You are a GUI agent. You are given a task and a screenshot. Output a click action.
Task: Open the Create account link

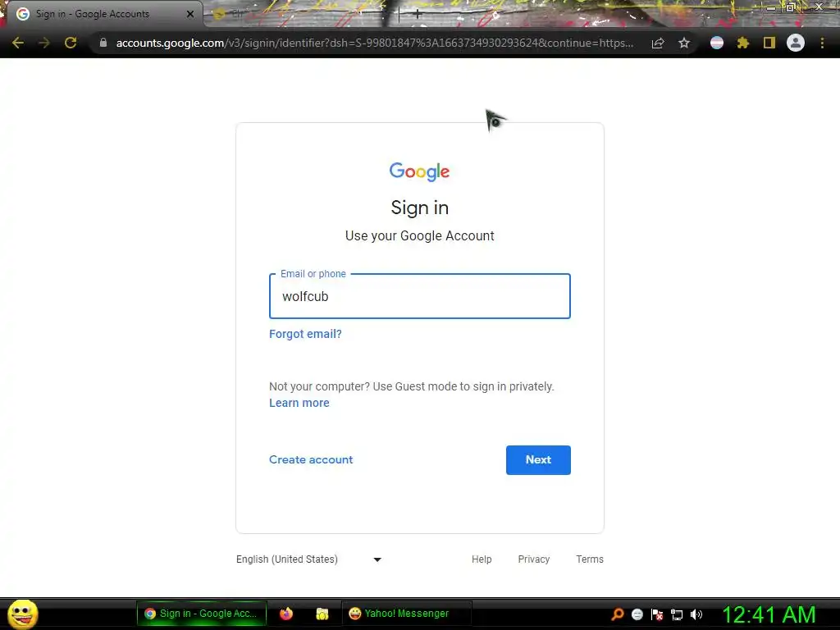[311, 459]
